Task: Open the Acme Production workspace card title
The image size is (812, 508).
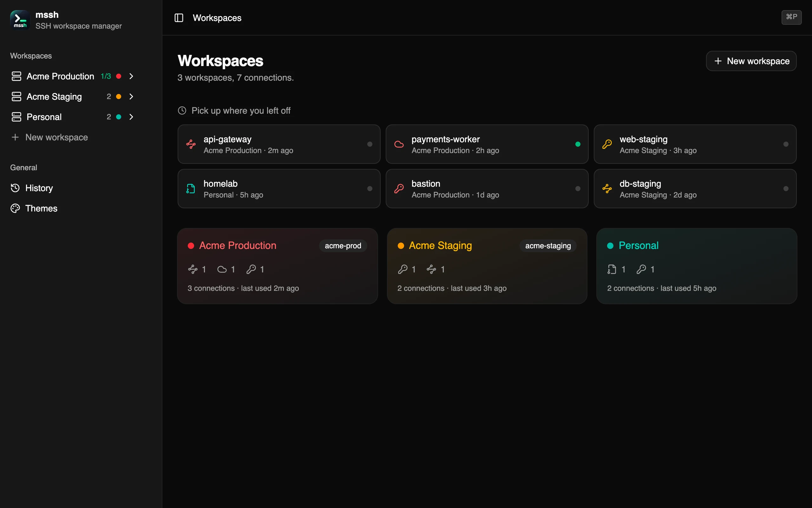Action: click(x=238, y=246)
